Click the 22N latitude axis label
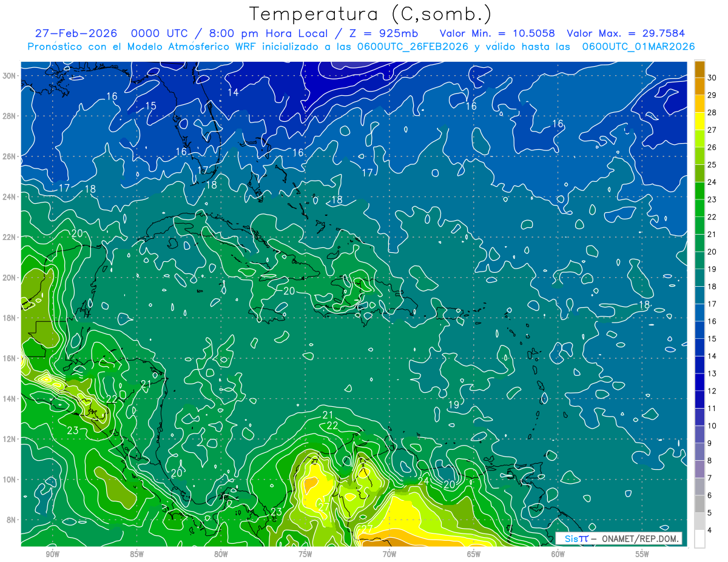The image size is (728, 562). [x=9, y=237]
